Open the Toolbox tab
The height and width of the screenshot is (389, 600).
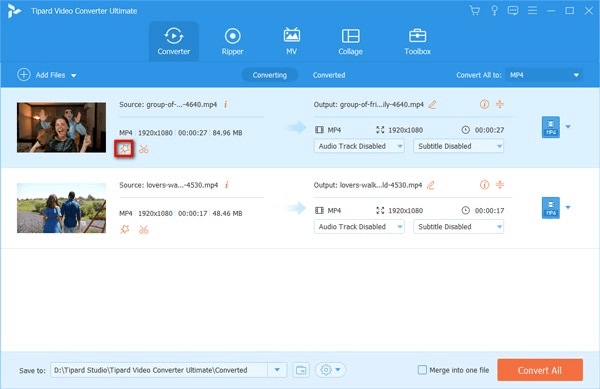point(417,42)
